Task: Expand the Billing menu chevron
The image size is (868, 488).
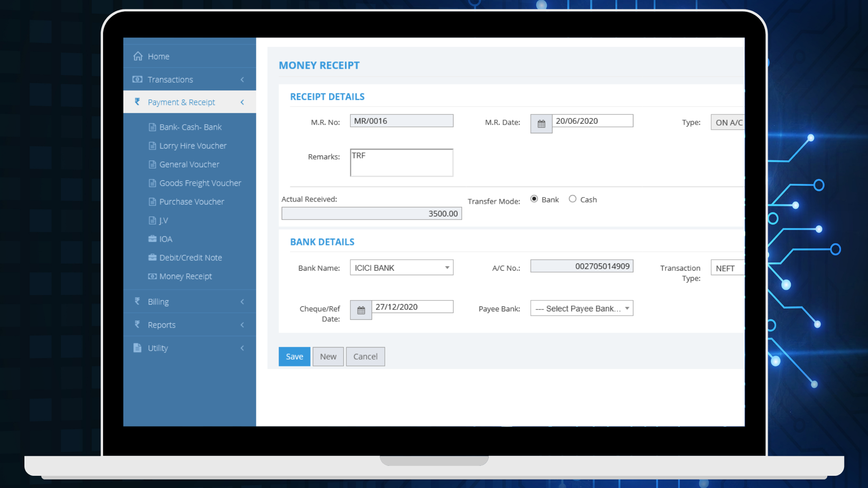Action: [242, 301]
